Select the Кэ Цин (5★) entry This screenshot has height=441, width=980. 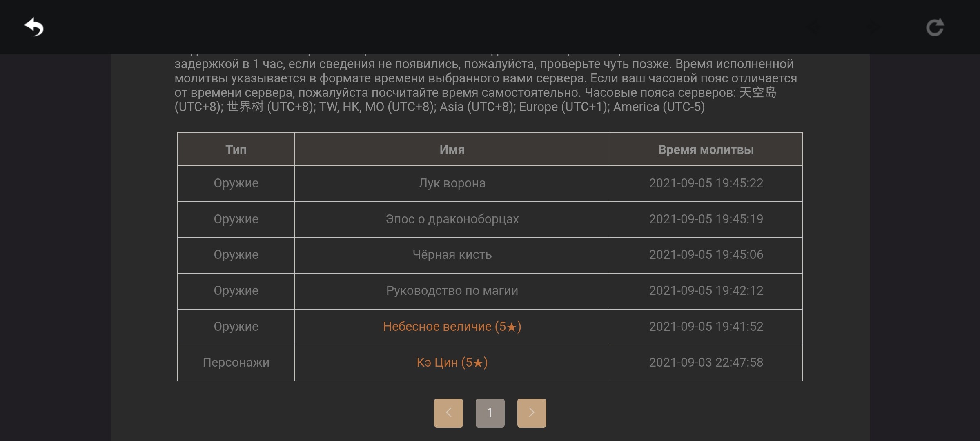tap(452, 363)
